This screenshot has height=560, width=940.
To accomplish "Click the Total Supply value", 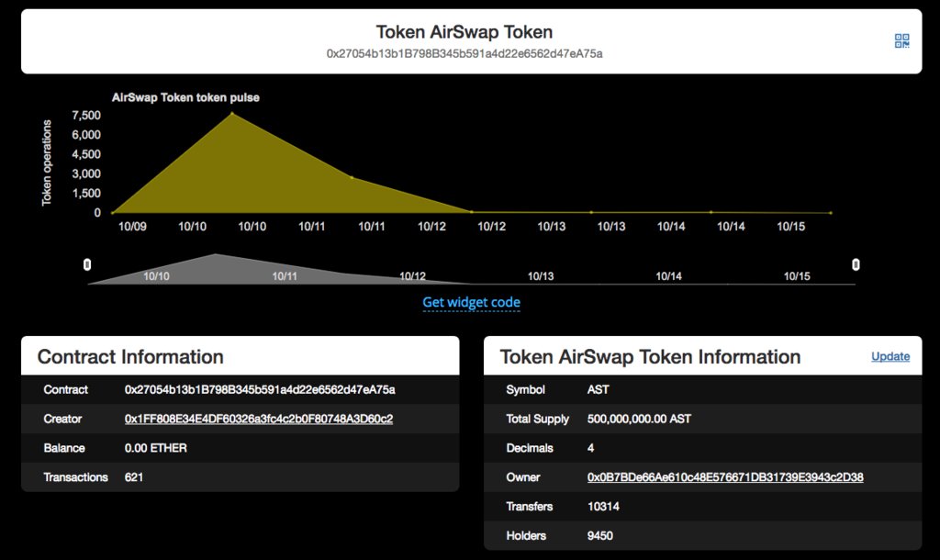I will [x=639, y=419].
